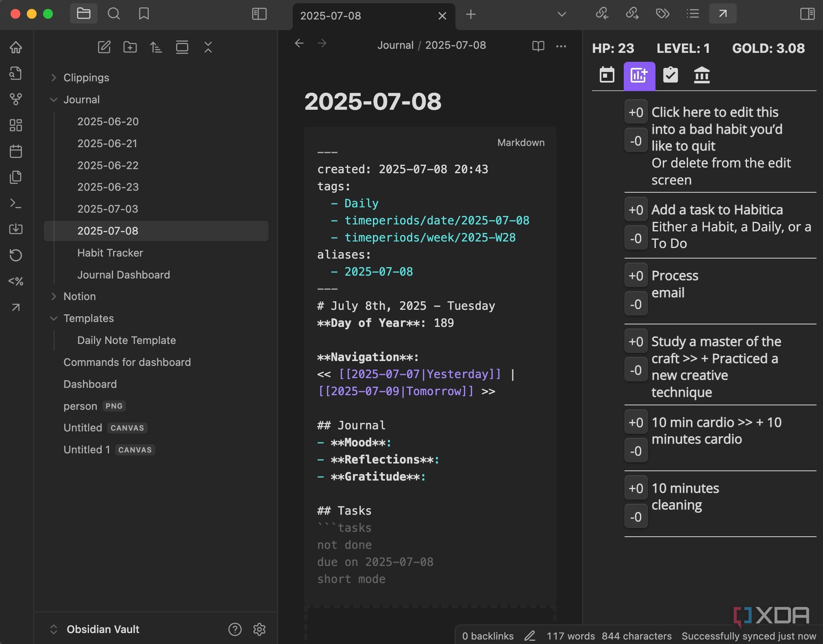Open new tab plus button
The height and width of the screenshot is (644, 823).
(471, 15)
